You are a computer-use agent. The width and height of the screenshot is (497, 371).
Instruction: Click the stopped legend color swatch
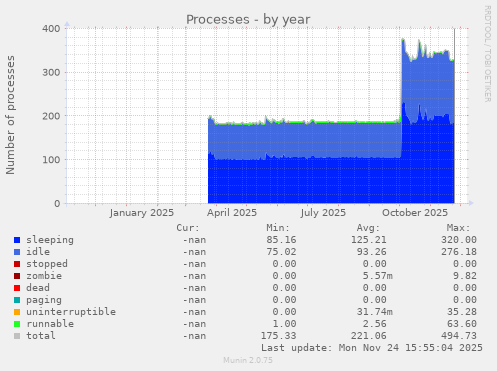pos(17,264)
